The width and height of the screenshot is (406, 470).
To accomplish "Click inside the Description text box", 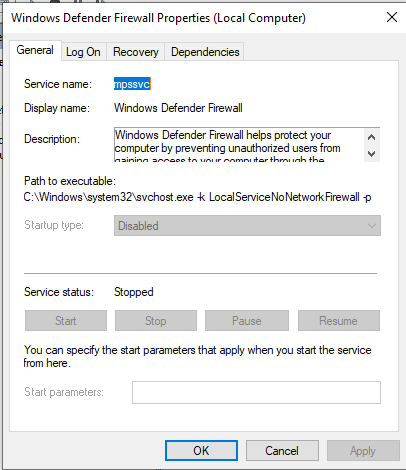I will tap(239, 145).
